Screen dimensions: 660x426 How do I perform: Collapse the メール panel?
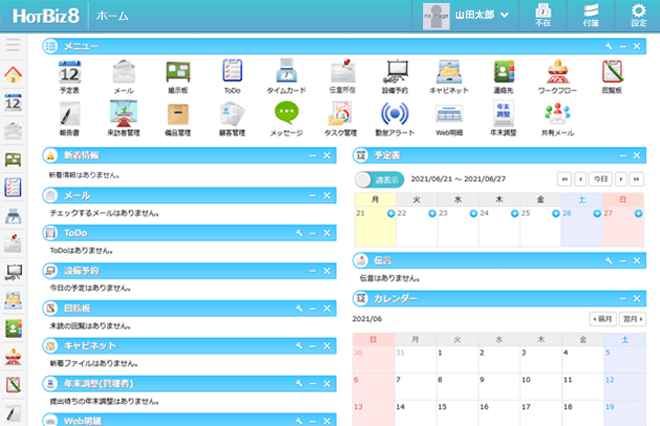click(x=313, y=196)
